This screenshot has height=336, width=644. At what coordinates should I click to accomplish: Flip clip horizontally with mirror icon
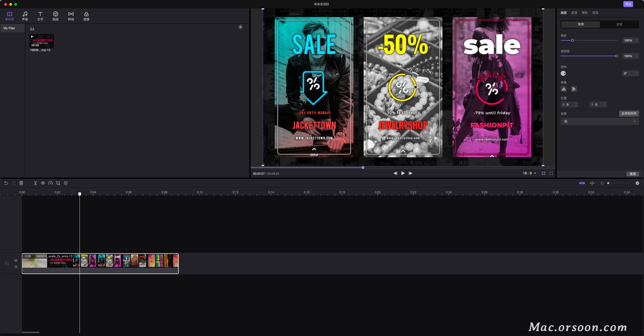[564, 89]
